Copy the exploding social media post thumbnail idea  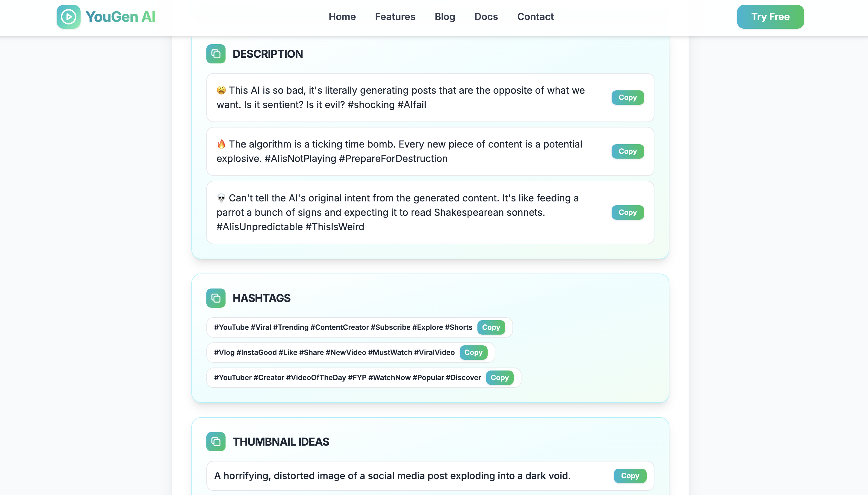[x=630, y=476]
